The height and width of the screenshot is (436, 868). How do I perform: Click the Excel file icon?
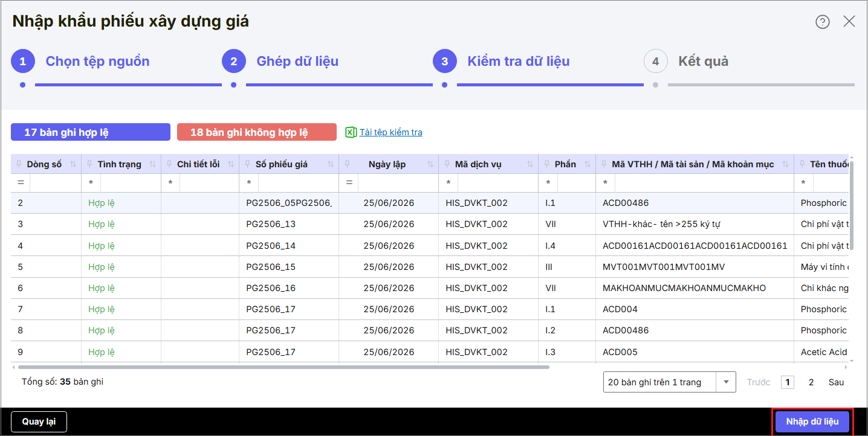click(351, 132)
